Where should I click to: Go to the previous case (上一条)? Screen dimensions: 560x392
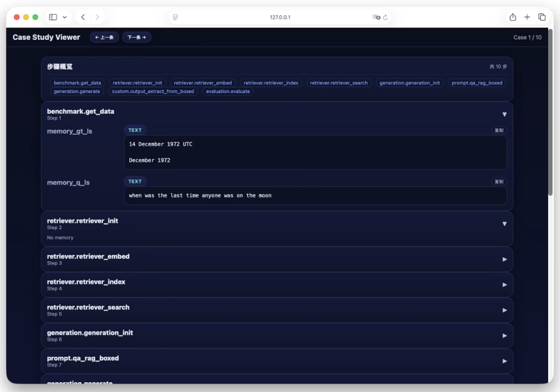coord(104,37)
